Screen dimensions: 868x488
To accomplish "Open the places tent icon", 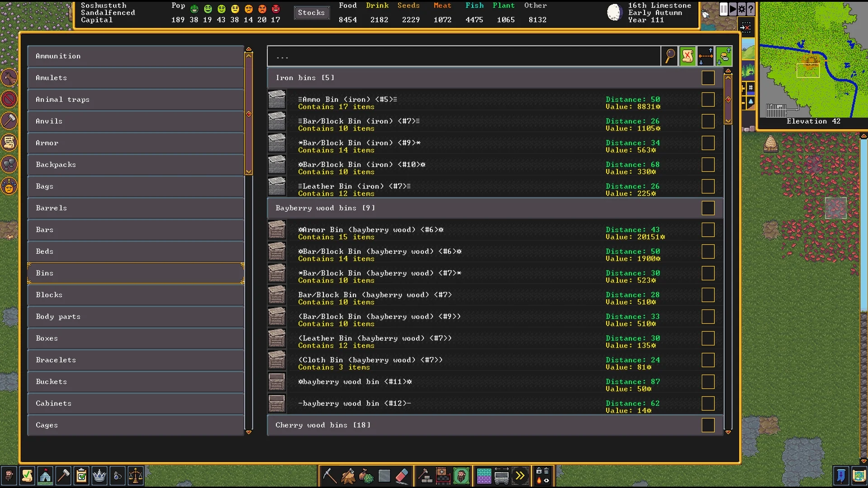I will 45,476.
